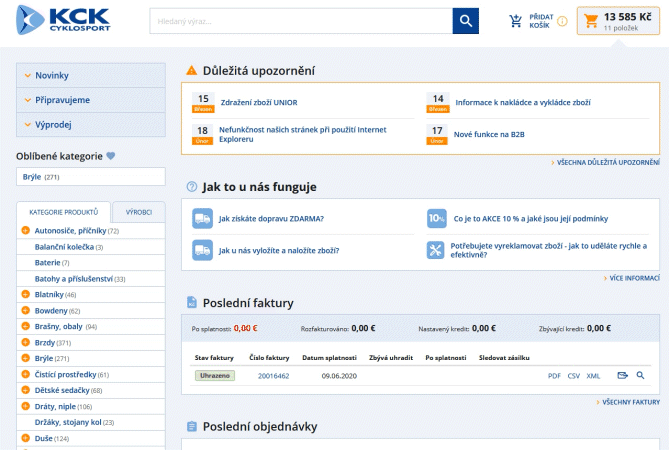The image size is (669, 450).
Task: Click the truck icon for free shipping
Action: (202, 218)
